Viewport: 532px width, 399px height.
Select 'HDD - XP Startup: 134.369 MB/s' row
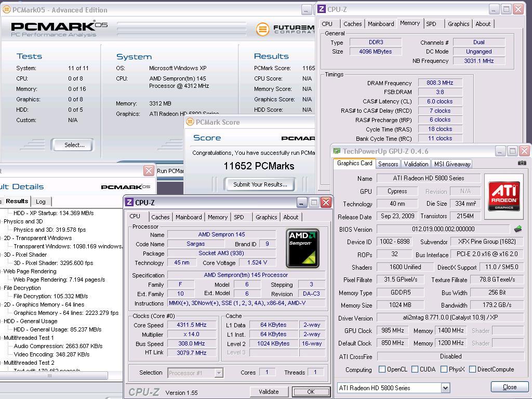pos(54,213)
